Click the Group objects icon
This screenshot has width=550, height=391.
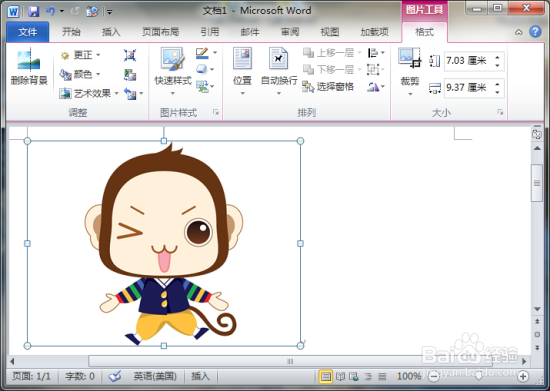373,69
